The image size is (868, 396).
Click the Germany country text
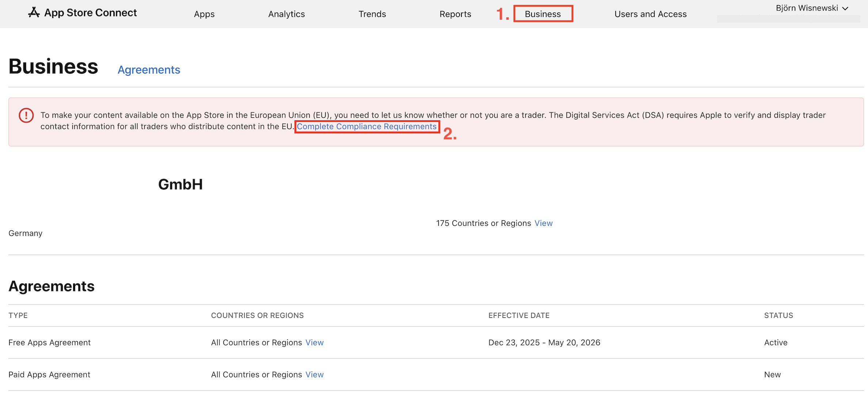(x=26, y=233)
